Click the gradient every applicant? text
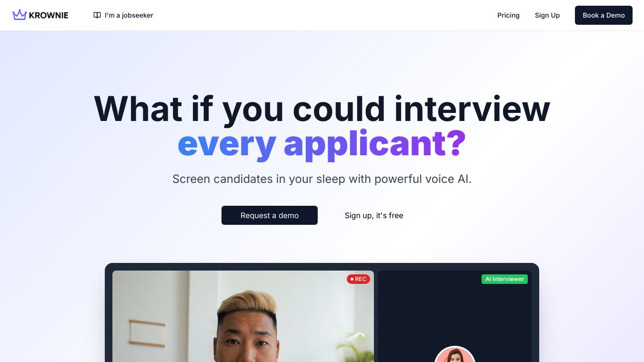This screenshot has height=362, width=644. pos(322,143)
